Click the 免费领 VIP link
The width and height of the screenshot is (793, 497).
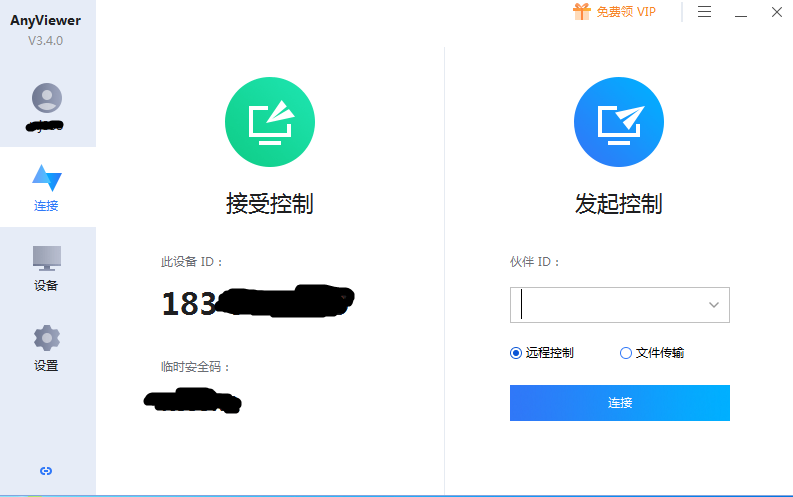point(626,12)
